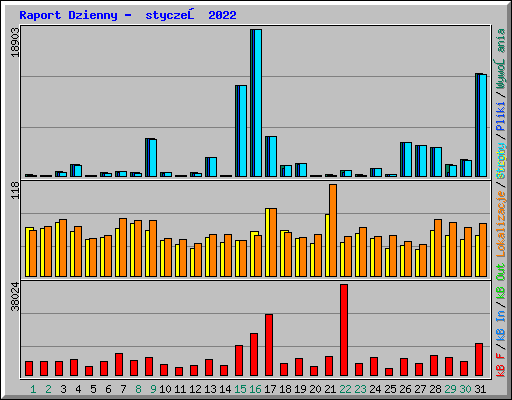Select the red kB bar for day 15
512x400 pixels.
coord(239,360)
